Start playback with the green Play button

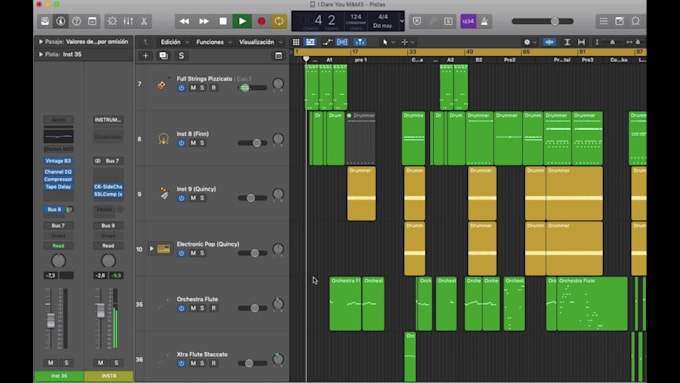(242, 21)
